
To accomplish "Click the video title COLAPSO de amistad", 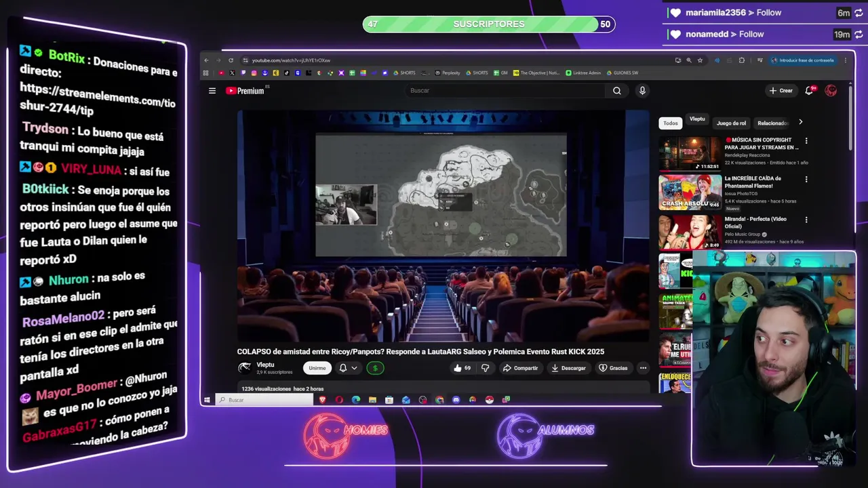I will point(420,352).
